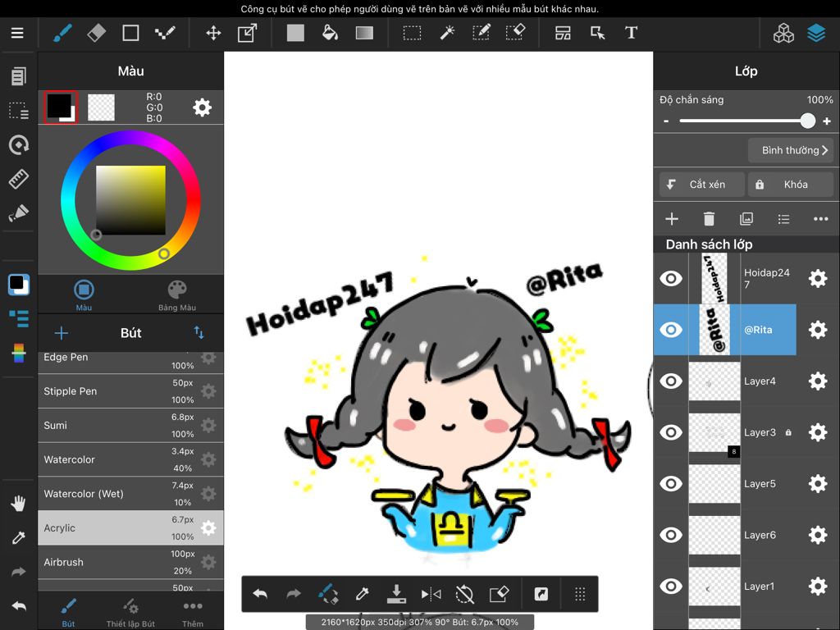Open color panel settings gear
Image resolution: width=840 pixels, height=630 pixels.
pos(202,107)
